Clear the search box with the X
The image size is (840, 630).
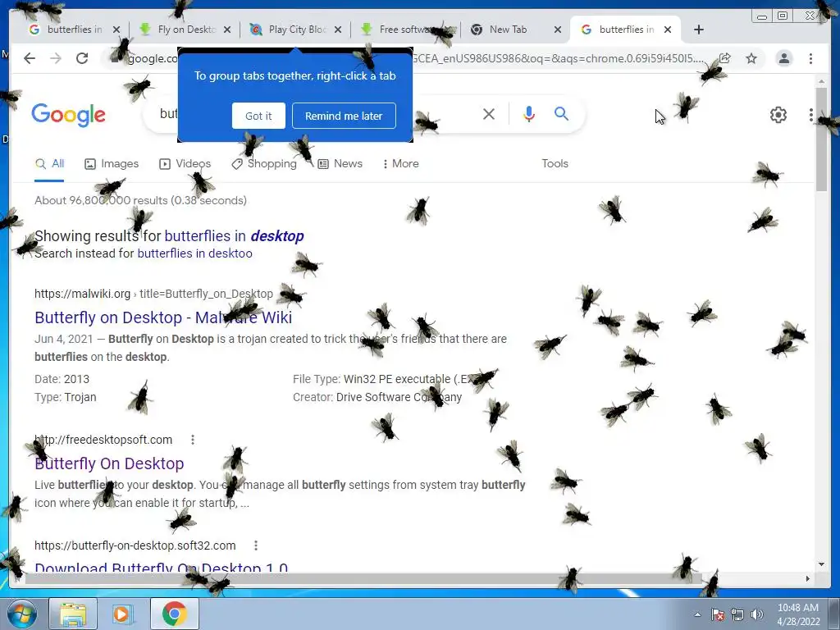[x=489, y=114]
